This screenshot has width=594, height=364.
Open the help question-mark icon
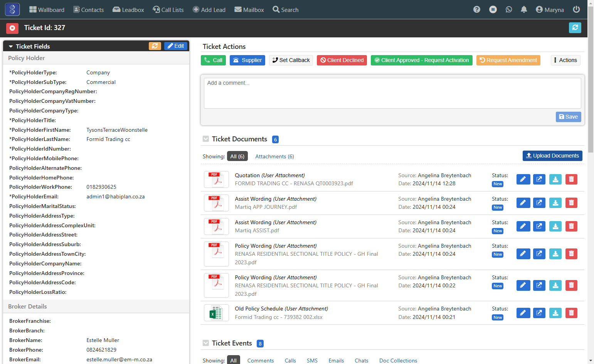pos(477,10)
